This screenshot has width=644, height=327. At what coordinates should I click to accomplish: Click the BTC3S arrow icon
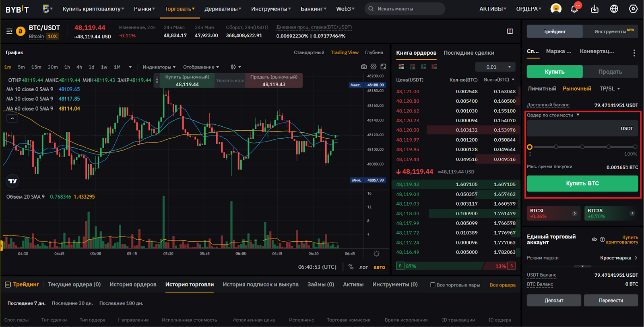pos(632,213)
